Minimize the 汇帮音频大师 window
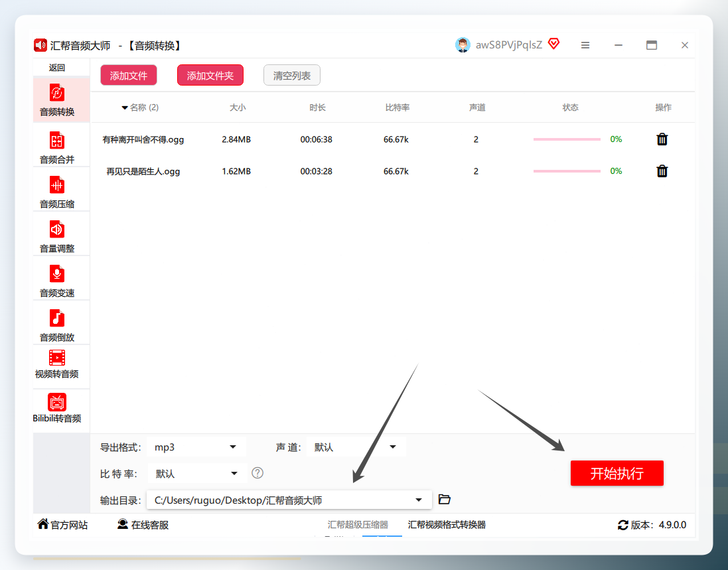 coord(619,45)
